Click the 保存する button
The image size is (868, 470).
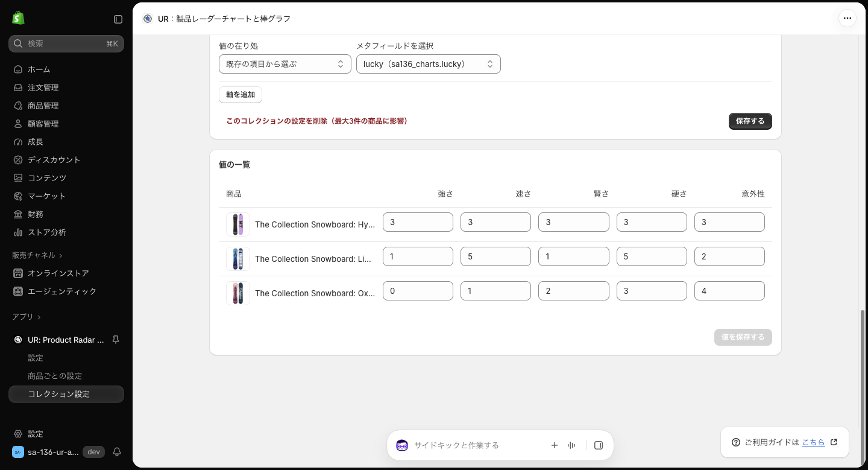click(750, 121)
